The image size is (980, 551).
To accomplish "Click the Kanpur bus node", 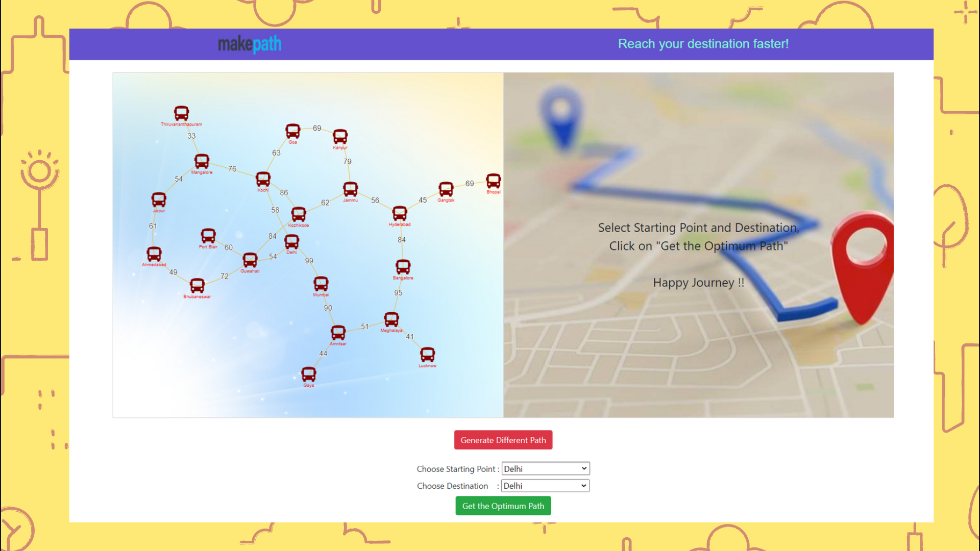I will 340,136.
